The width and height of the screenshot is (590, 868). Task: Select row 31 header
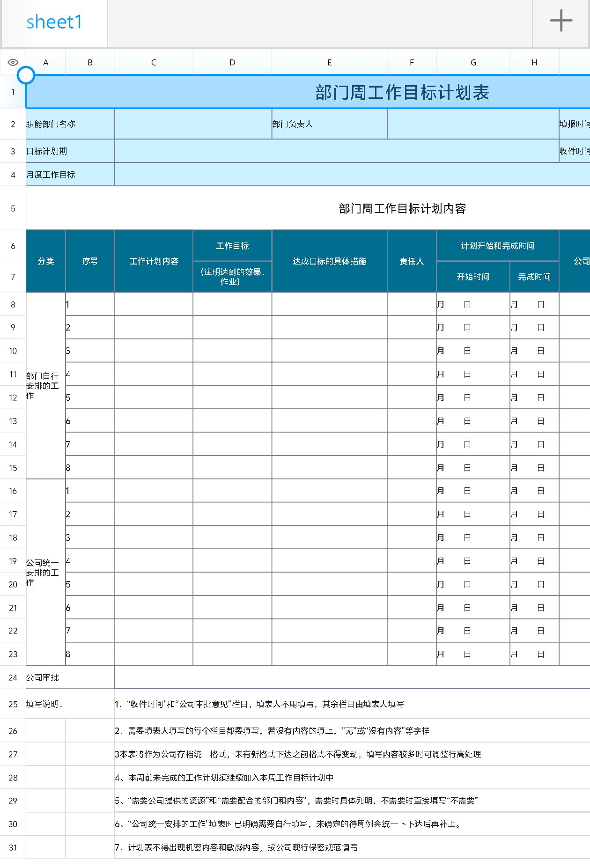[13, 847]
